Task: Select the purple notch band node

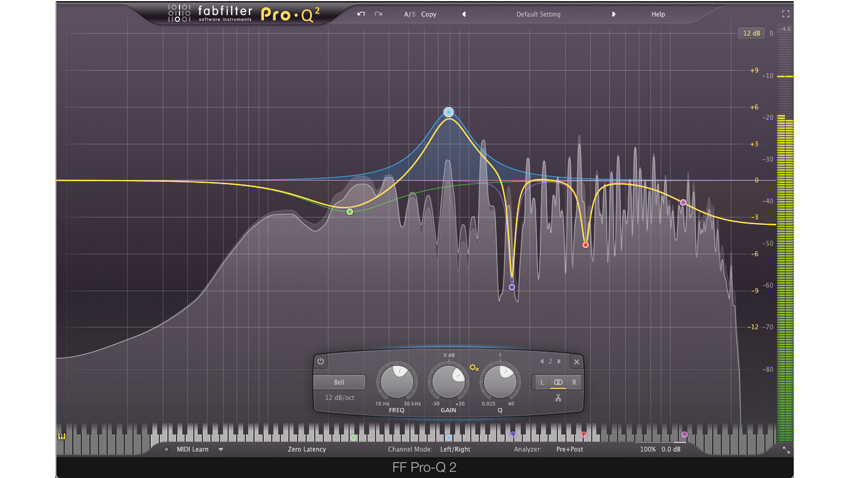Action: point(512,287)
